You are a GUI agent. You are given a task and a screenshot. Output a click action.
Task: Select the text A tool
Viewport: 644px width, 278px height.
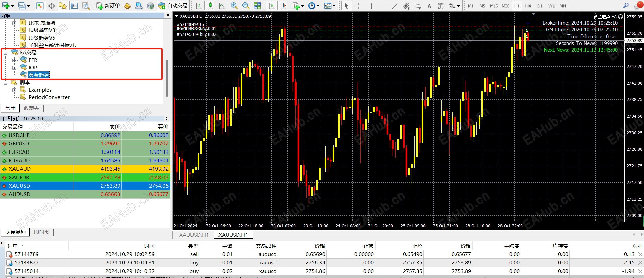[429, 6]
